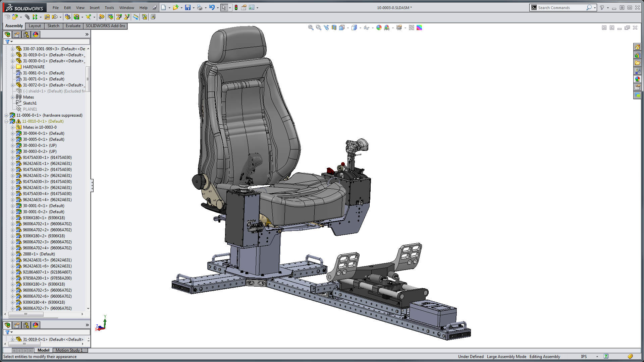
Task: Pin the menu bar
Action: click(154, 7)
